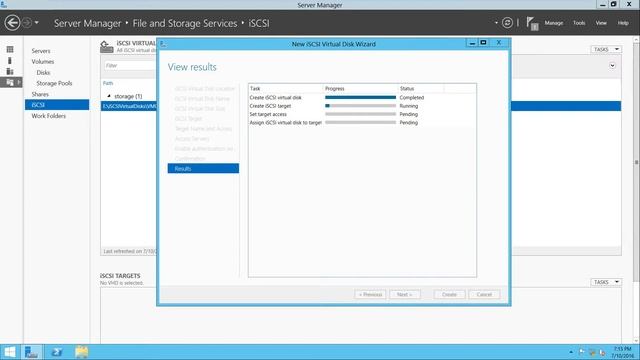Click the forward navigation arrow
This screenshot has height=360, width=640.
point(27,23)
